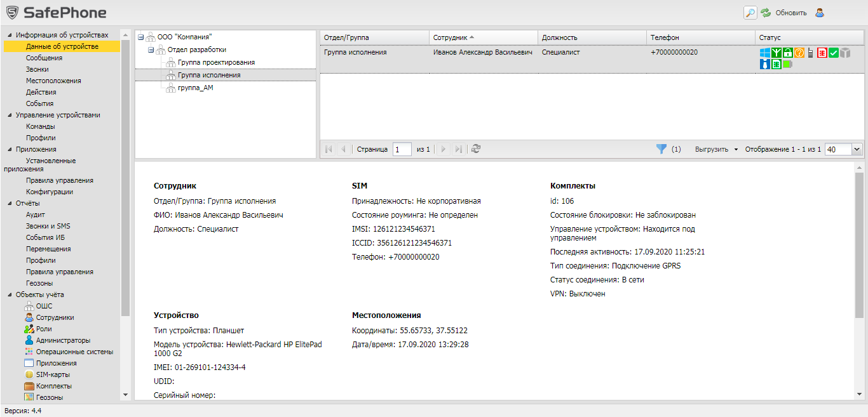Collapse the Отчёты sidebar section
This screenshot has width=868, height=417.
[x=10, y=203]
